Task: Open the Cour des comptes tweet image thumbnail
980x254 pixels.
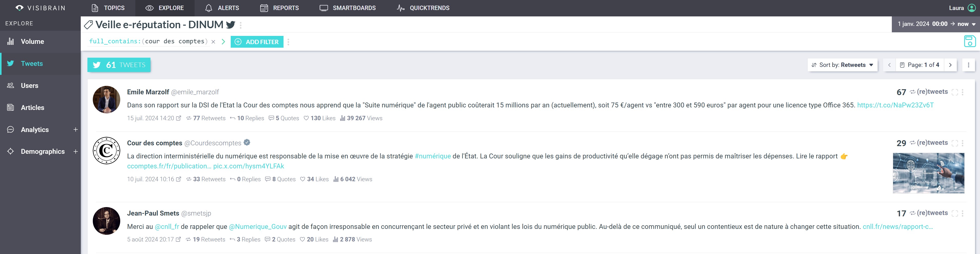Action: [928, 173]
